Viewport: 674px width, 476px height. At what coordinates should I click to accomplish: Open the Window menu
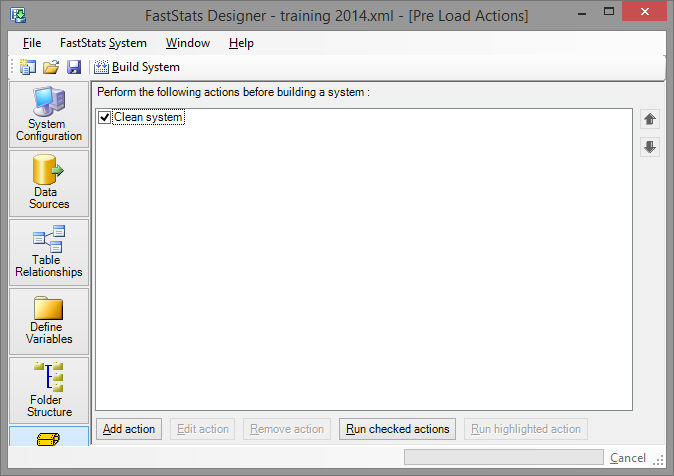(x=188, y=43)
